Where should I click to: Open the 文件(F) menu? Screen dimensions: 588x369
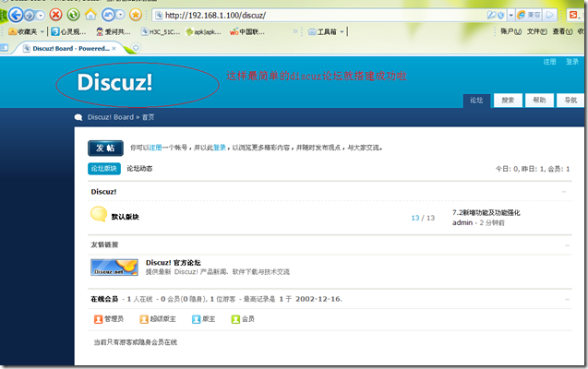[x=536, y=31]
